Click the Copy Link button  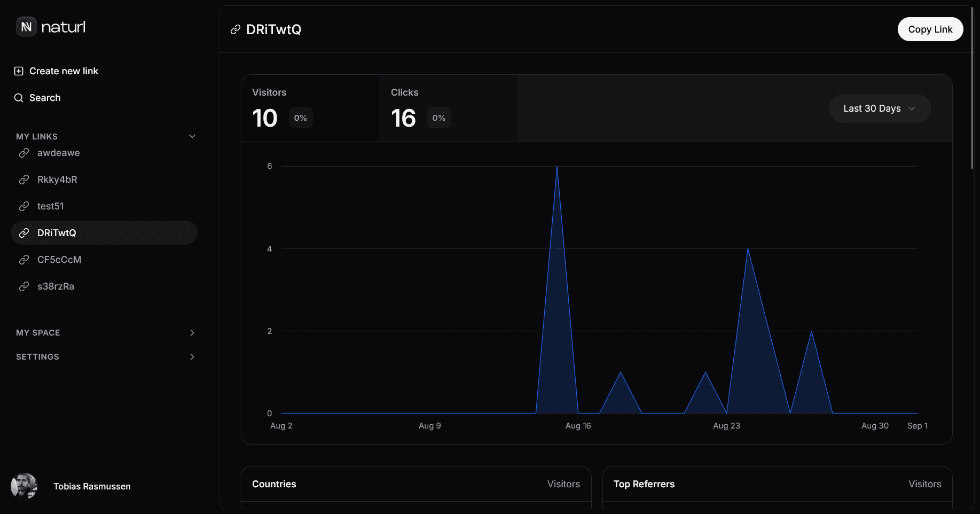pos(930,29)
